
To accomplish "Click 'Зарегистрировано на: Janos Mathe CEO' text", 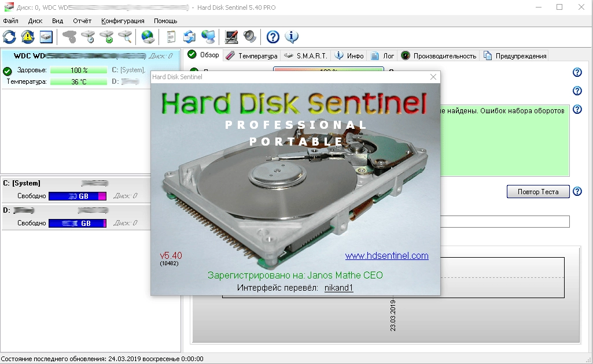I will [x=295, y=275].
